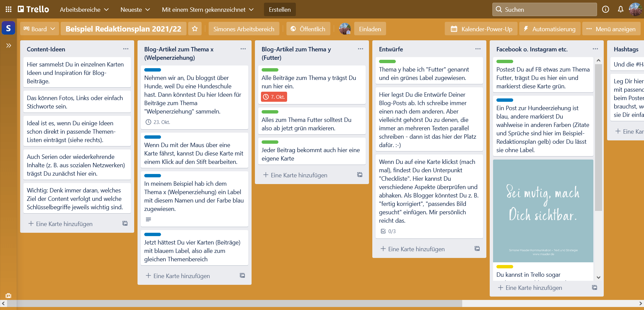Image resolution: width=644 pixels, height=310 pixels.
Task: Toggle the 23. Okt. due date badge
Action: [158, 122]
